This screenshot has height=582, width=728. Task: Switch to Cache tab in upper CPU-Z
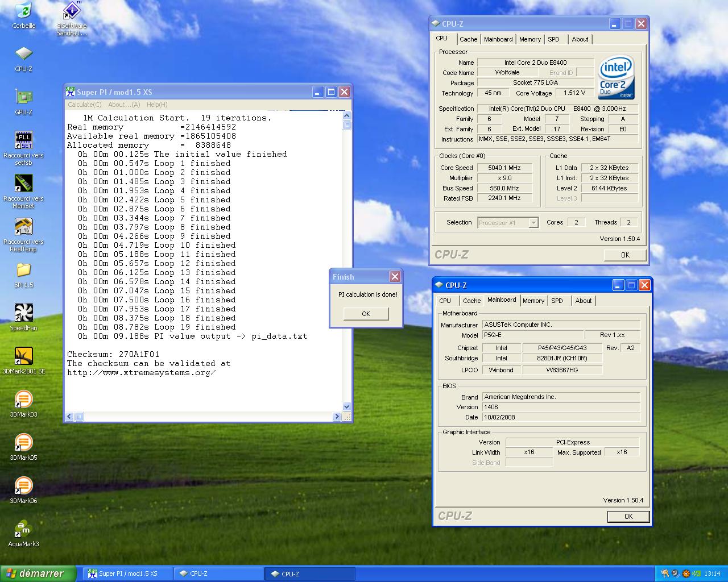point(468,39)
